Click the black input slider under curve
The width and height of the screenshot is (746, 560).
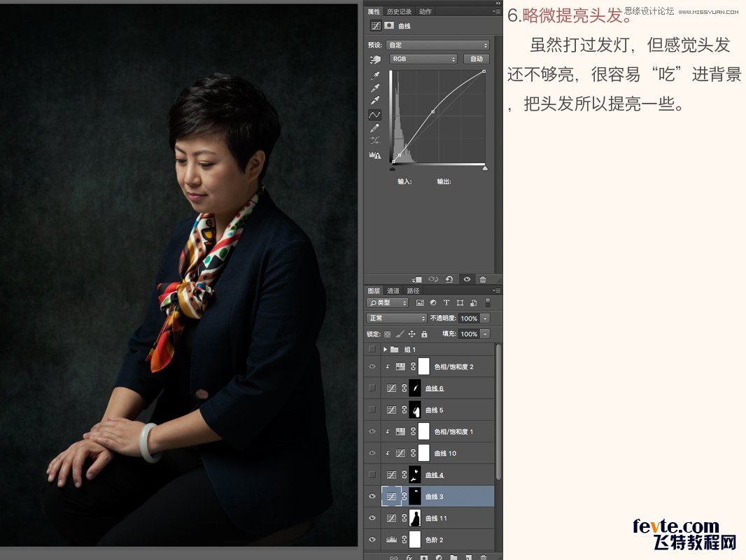tap(393, 168)
